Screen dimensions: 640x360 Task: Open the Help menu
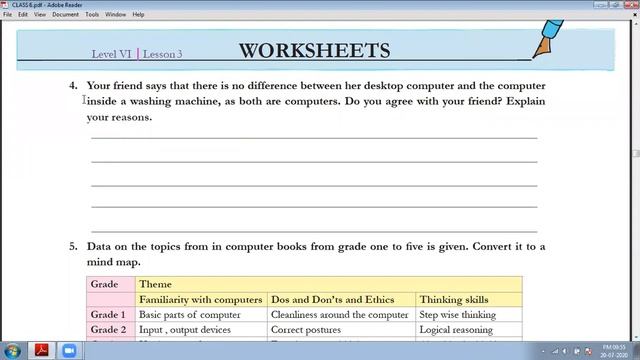click(x=138, y=14)
